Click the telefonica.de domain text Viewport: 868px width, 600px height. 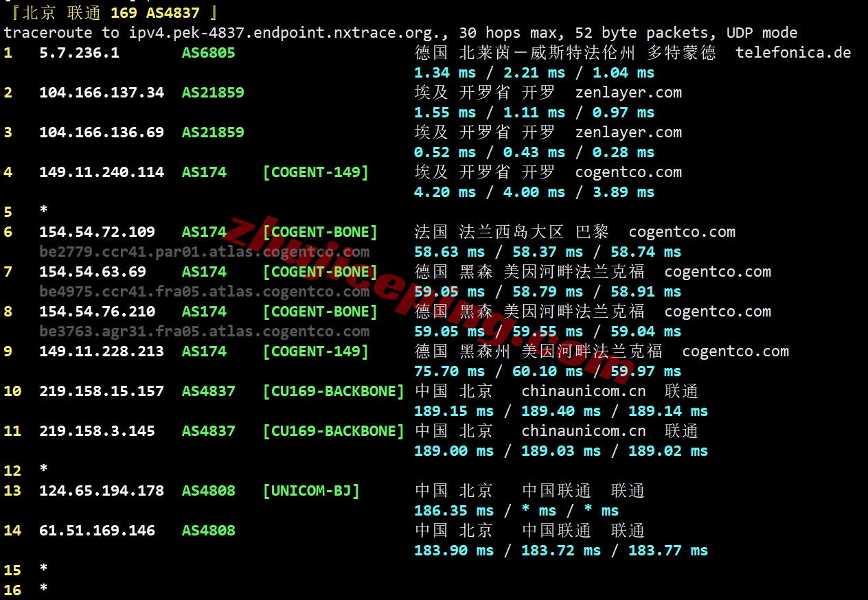pyautogui.click(x=792, y=53)
